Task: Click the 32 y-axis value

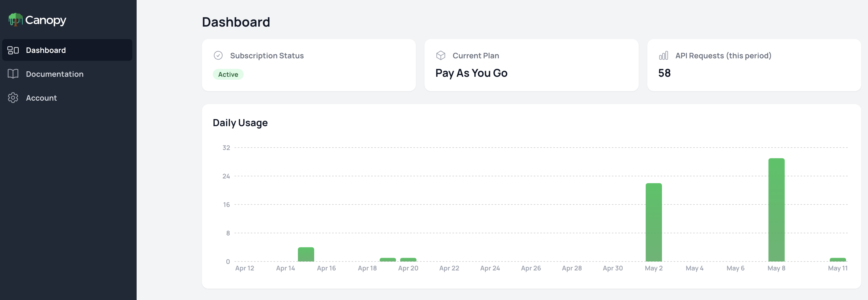Action: 226,148
